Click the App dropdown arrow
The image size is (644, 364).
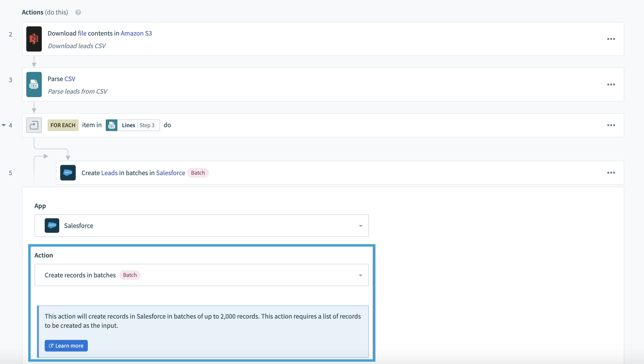pos(360,226)
